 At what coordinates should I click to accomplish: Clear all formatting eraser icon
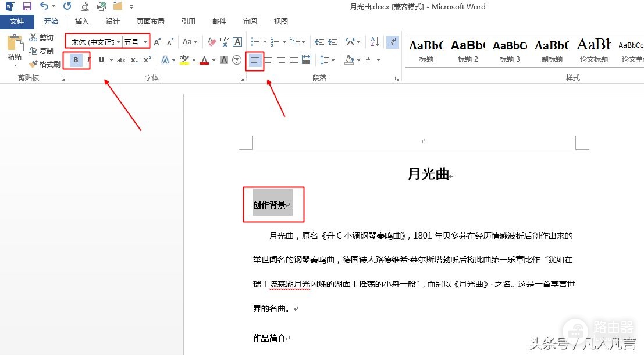point(212,42)
